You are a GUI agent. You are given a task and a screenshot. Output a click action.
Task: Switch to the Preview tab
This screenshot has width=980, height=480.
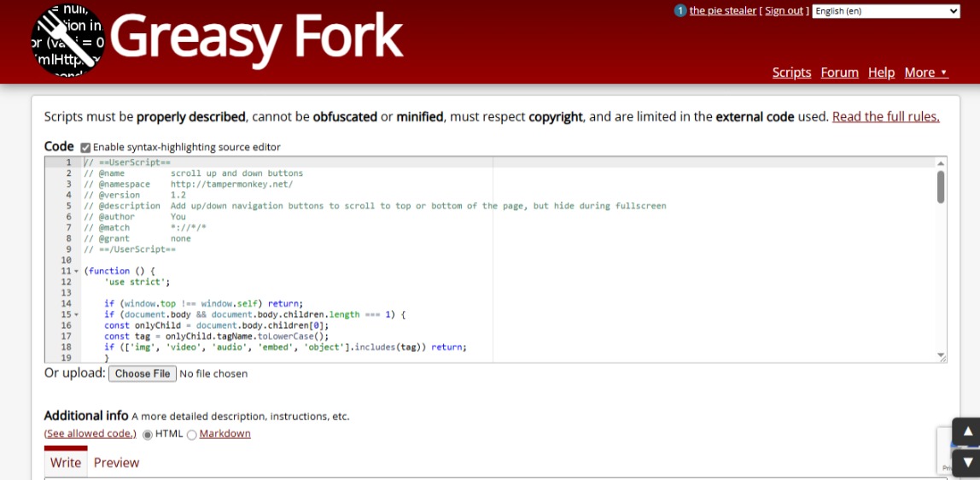pos(116,463)
